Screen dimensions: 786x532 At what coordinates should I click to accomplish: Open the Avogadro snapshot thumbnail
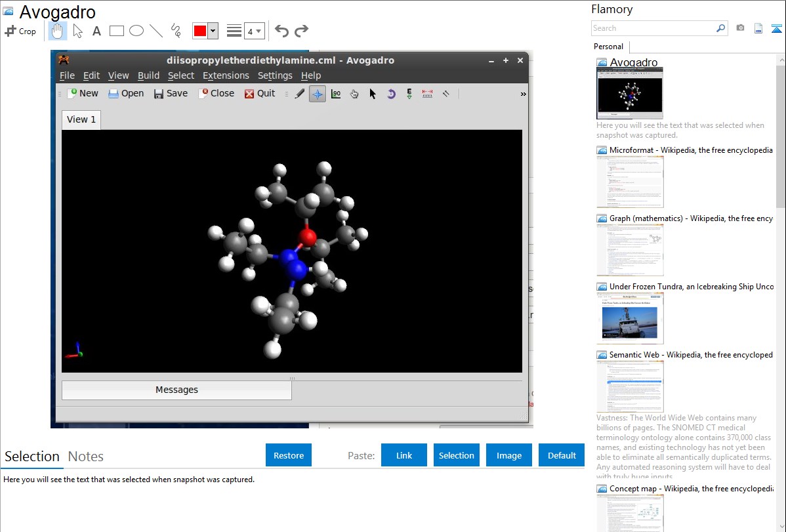point(630,93)
